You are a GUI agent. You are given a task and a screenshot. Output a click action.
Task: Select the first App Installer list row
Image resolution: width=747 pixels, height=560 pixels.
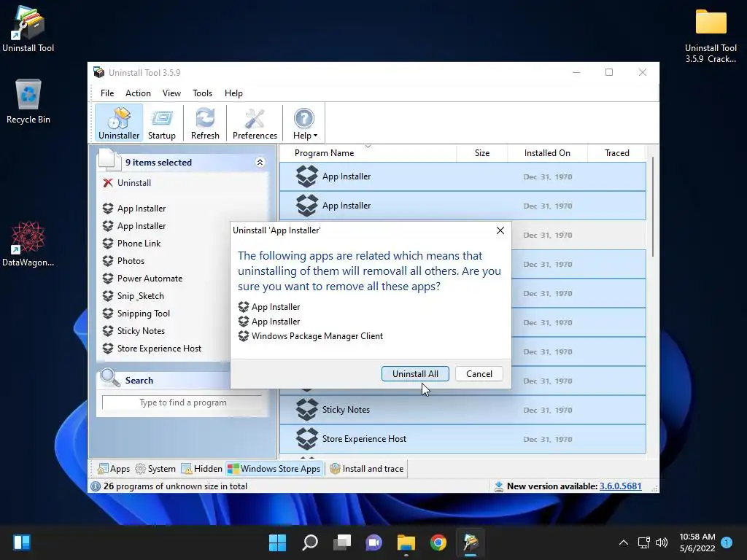(x=462, y=176)
